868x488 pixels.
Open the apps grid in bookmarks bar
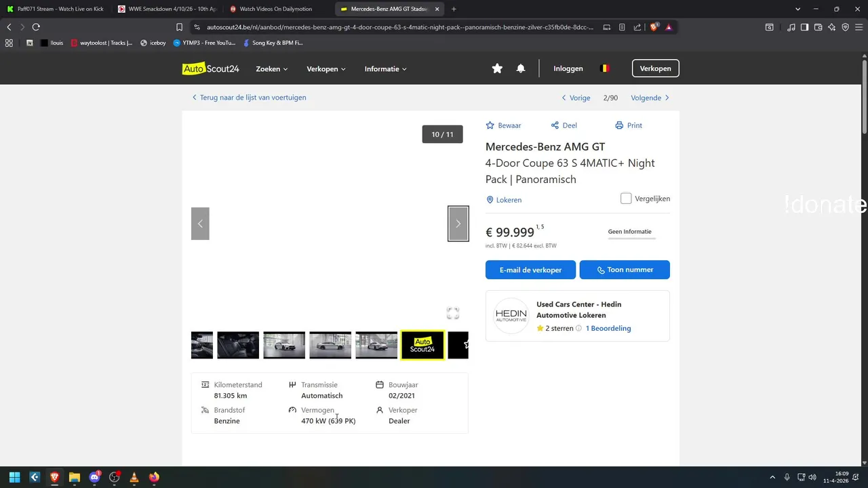pos(9,43)
